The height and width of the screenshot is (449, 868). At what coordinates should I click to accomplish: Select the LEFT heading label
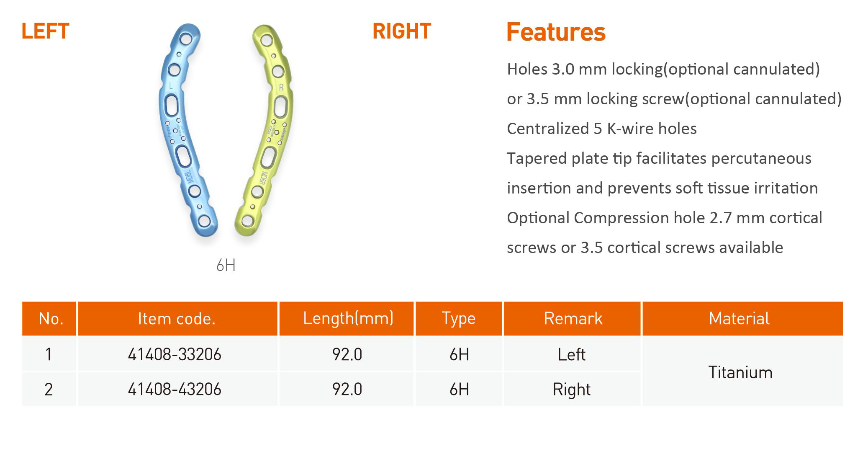click(45, 31)
